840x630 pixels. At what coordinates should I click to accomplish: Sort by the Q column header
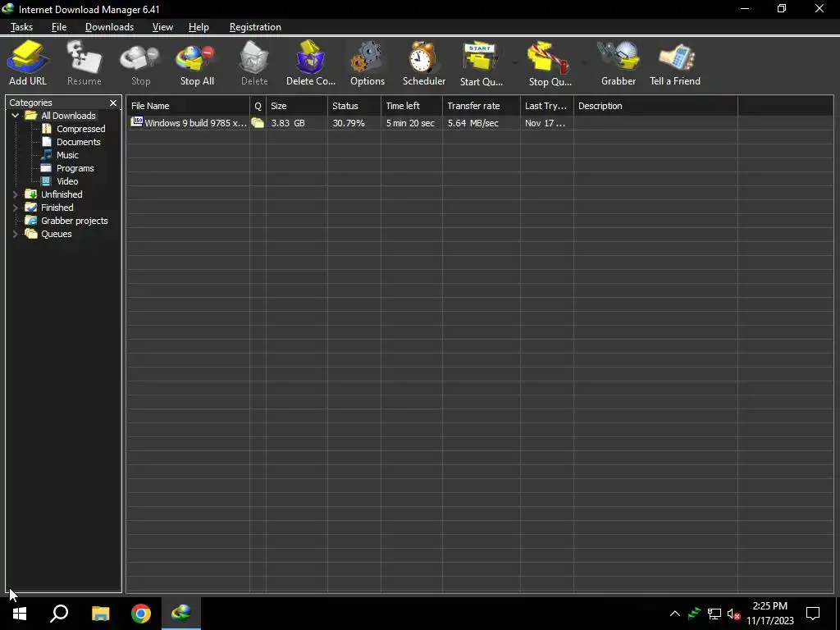[258, 106]
